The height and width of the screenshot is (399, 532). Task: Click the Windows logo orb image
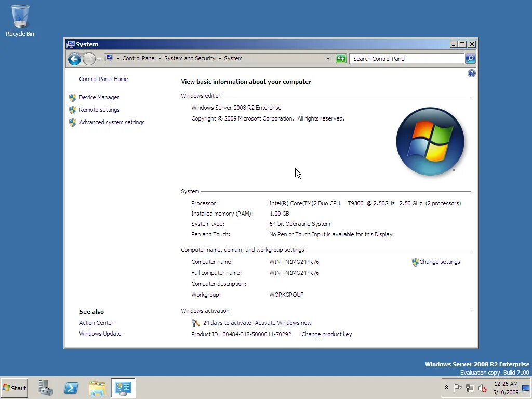(430, 141)
